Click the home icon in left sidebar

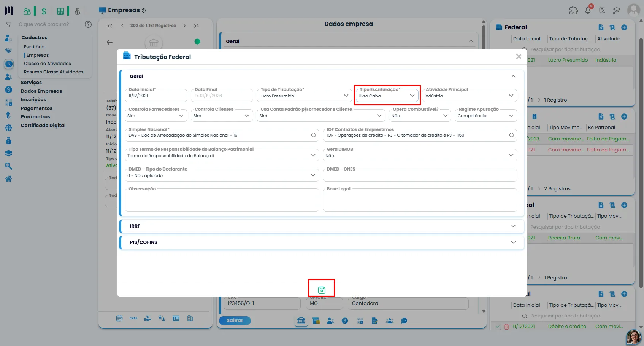pos(8,179)
